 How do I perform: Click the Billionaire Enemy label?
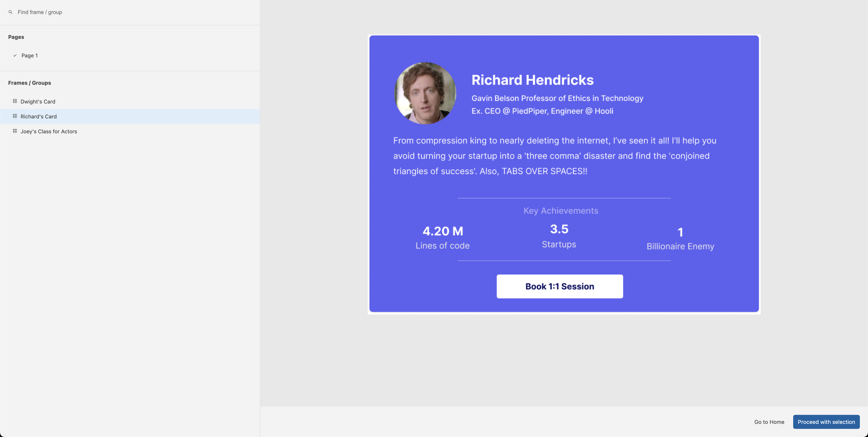click(x=680, y=246)
